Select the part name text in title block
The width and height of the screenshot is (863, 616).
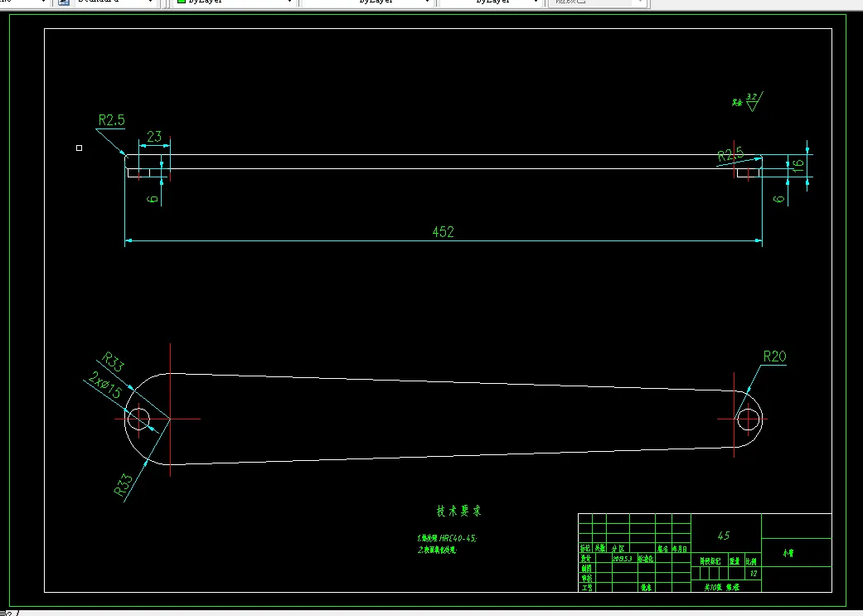(788, 553)
